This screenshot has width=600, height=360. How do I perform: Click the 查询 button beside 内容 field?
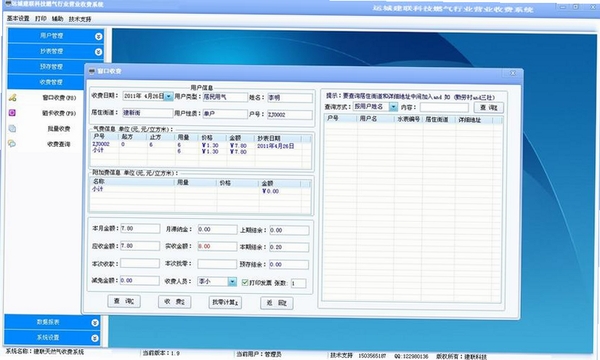[x=489, y=108]
